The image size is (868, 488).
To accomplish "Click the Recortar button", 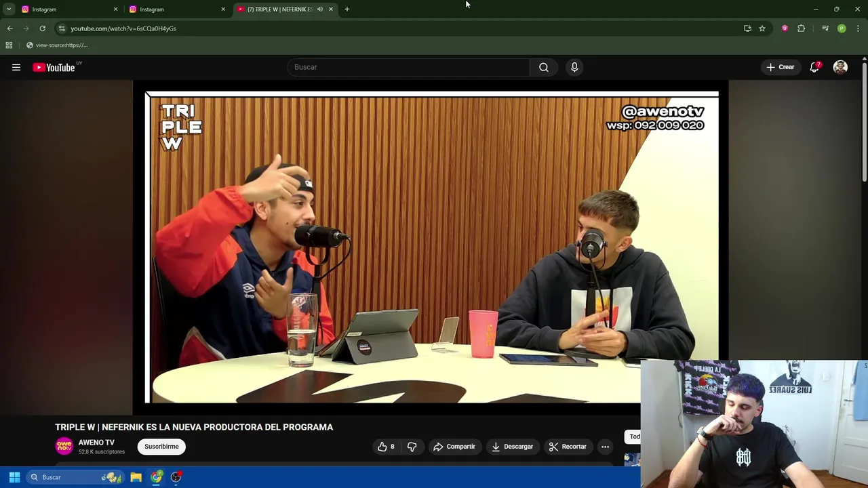I will click(x=568, y=447).
